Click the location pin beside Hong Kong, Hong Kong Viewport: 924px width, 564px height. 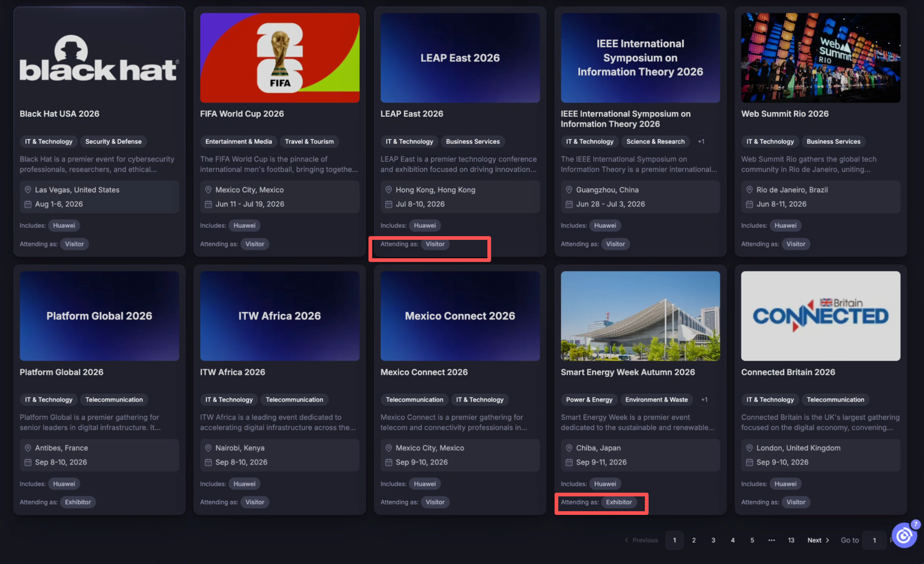click(389, 190)
